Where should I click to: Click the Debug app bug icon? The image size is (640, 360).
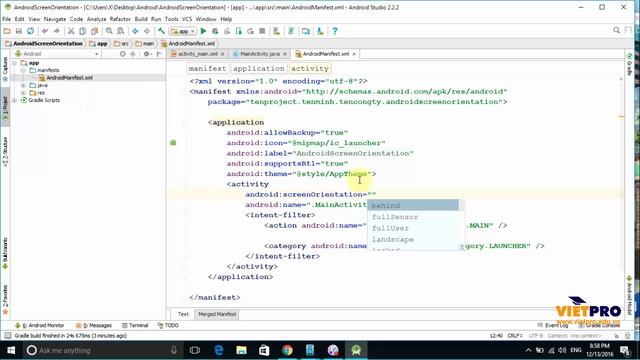click(x=215, y=31)
